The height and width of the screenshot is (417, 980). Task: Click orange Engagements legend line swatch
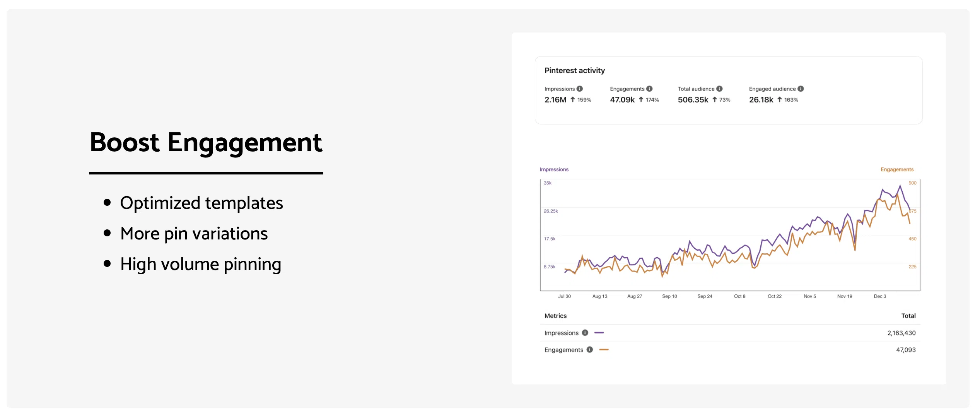pos(604,350)
